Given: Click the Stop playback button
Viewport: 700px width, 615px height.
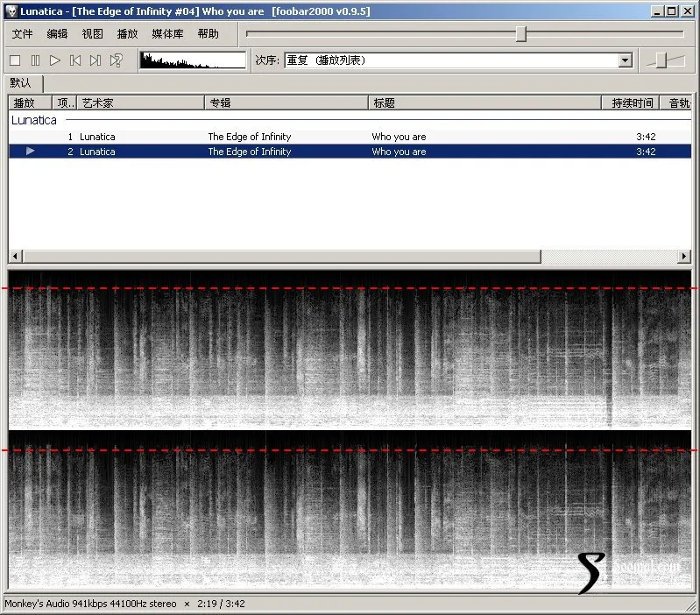Looking at the screenshot, I should coord(15,60).
